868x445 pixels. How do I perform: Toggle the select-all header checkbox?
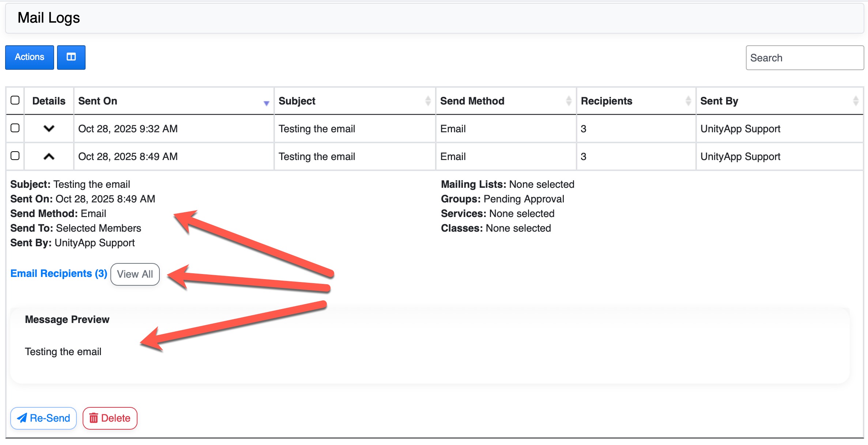15,100
